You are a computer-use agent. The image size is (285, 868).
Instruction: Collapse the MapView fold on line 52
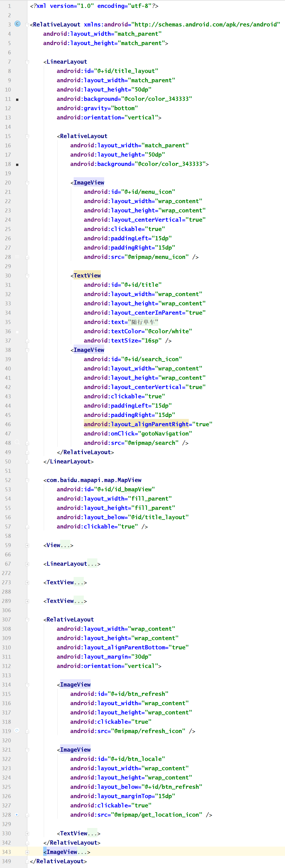pyautogui.click(x=27, y=481)
